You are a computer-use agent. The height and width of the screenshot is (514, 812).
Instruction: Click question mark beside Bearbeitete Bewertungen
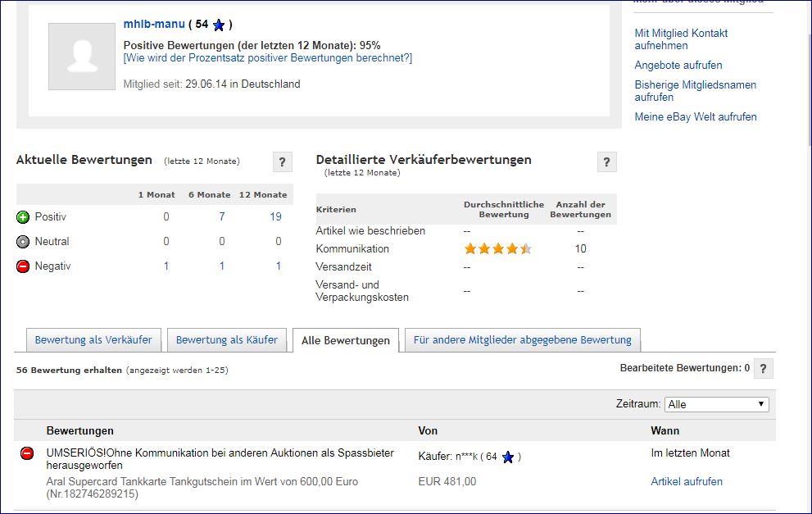tap(763, 369)
